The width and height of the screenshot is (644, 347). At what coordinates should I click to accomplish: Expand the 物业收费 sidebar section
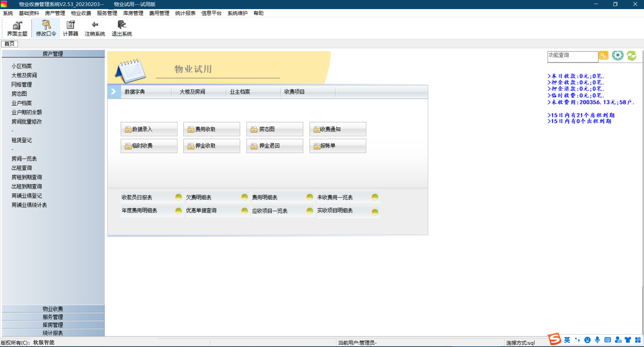pyautogui.click(x=53, y=309)
